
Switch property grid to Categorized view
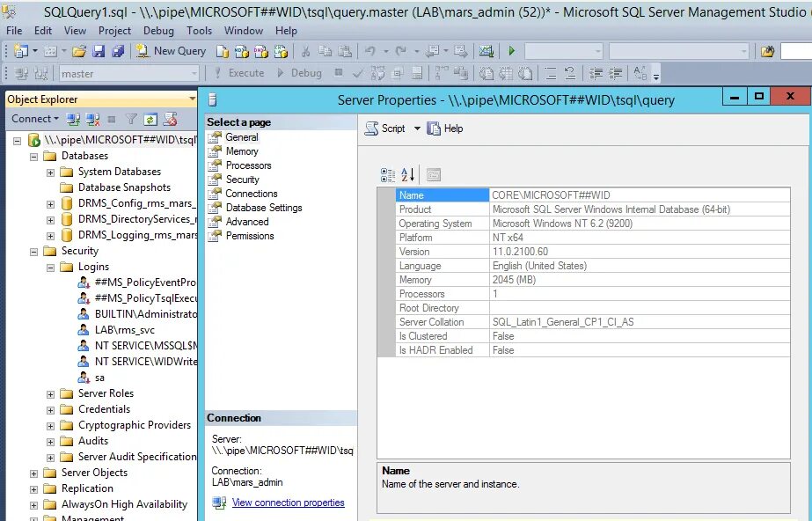point(388,175)
